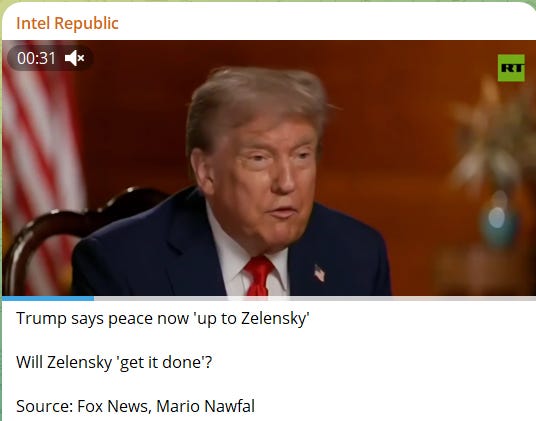Click the 00:31 video timer
The height and width of the screenshot is (421, 536).
point(36,58)
